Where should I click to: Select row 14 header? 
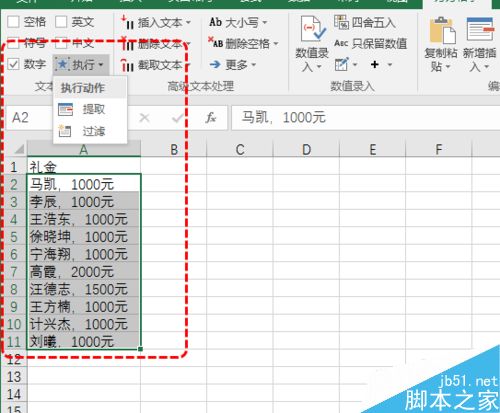pyautogui.click(x=14, y=394)
